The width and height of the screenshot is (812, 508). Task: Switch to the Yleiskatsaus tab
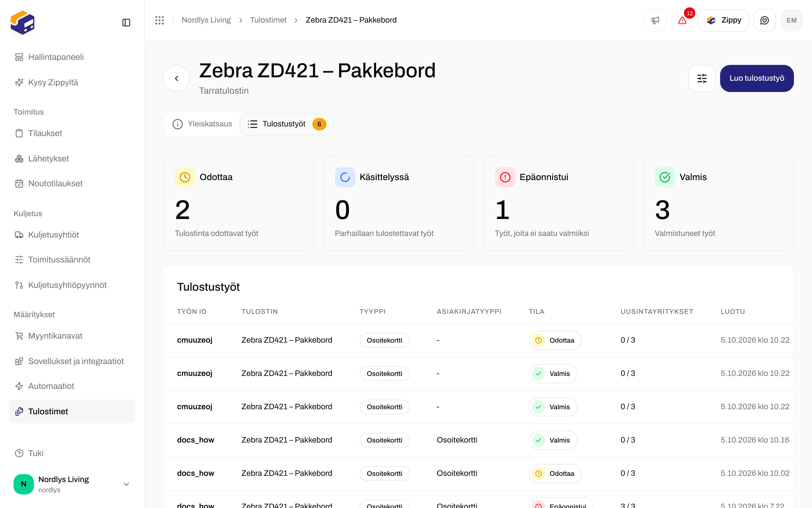(x=202, y=124)
